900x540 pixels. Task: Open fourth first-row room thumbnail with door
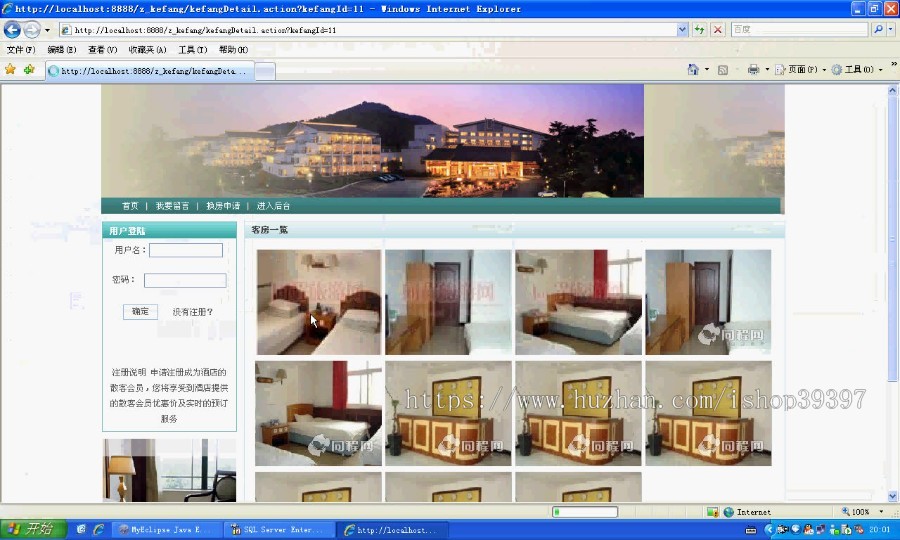[708, 302]
